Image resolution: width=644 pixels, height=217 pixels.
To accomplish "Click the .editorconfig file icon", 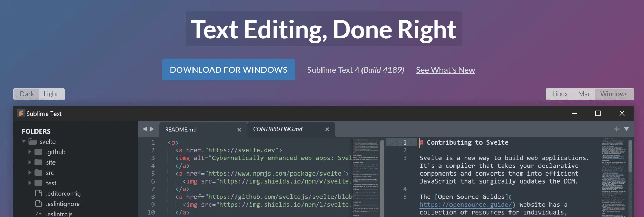I will (39, 193).
